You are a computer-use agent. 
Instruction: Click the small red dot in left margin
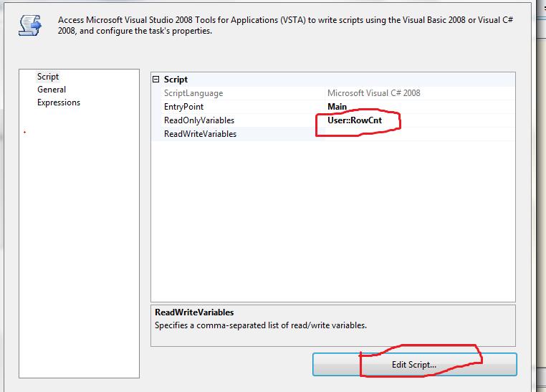coord(25,133)
